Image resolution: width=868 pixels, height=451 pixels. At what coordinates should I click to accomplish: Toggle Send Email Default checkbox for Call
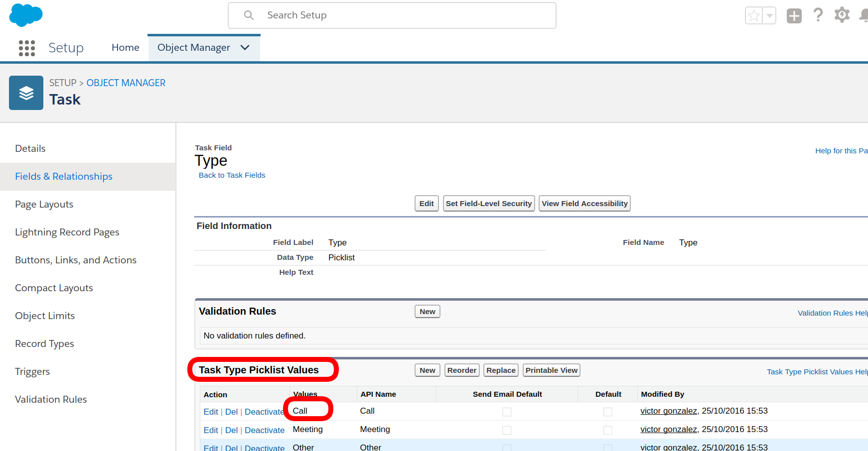(x=507, y=412)
